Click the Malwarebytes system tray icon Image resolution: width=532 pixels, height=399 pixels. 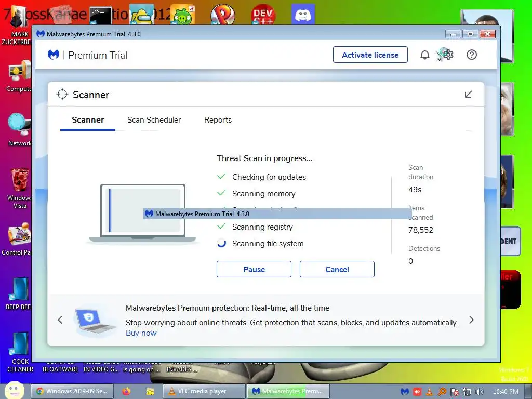[404, 392]
